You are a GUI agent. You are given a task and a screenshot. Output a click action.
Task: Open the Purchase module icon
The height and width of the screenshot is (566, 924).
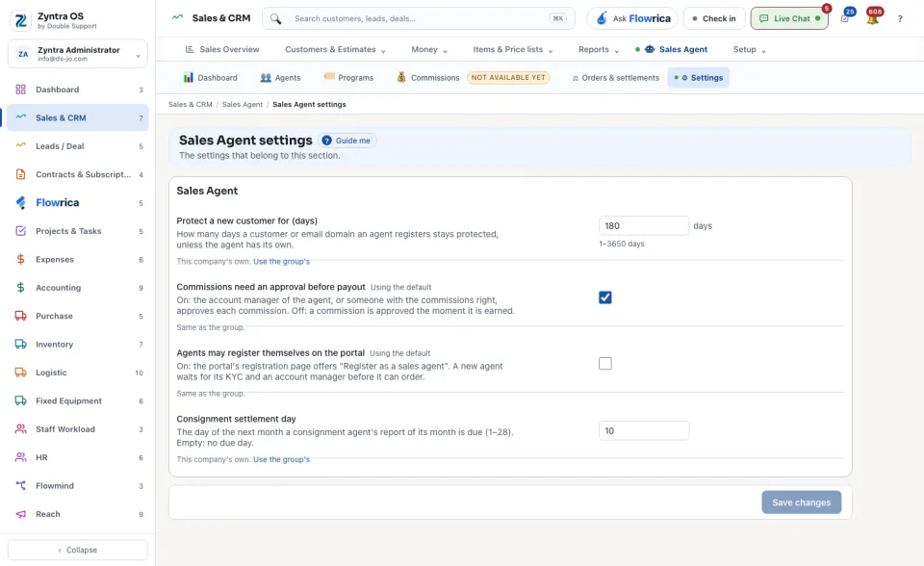[x=20, y=316]
